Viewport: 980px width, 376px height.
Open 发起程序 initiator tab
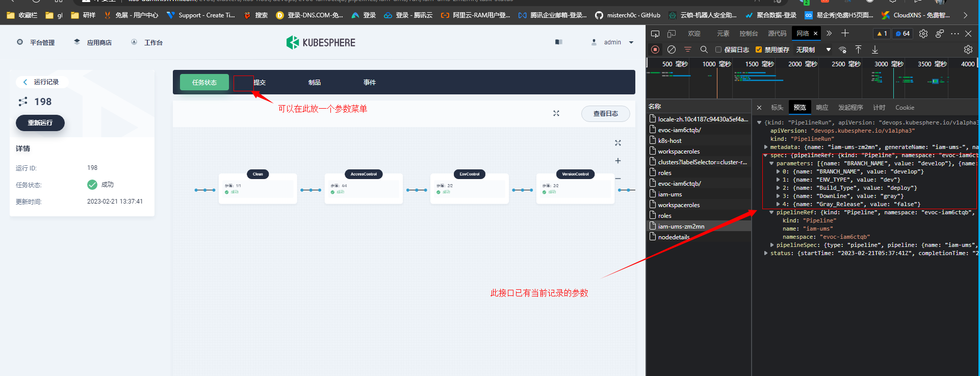(850, 108)
